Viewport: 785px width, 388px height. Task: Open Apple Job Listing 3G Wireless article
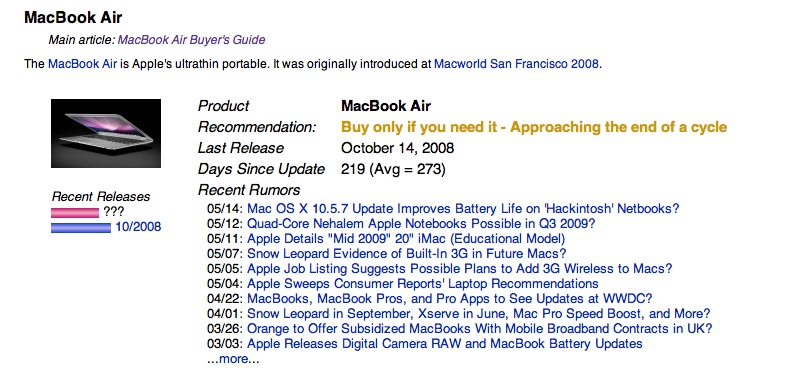click(x=460, y=268)
